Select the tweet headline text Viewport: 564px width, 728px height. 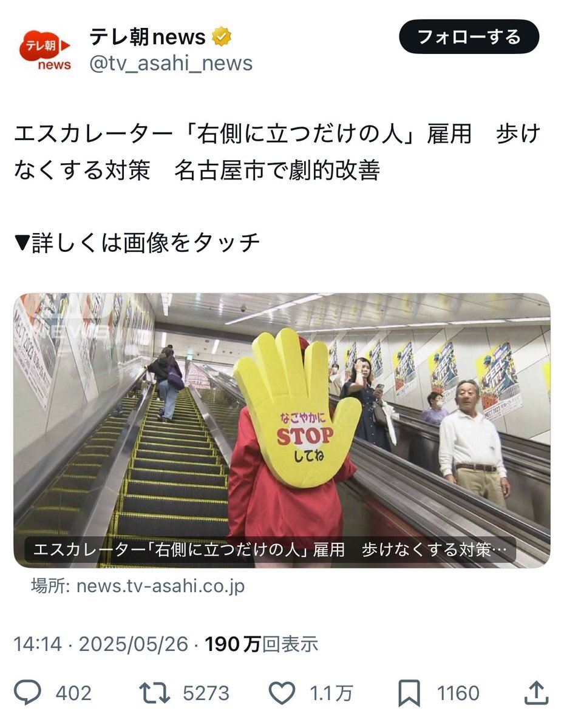point(277,152)
